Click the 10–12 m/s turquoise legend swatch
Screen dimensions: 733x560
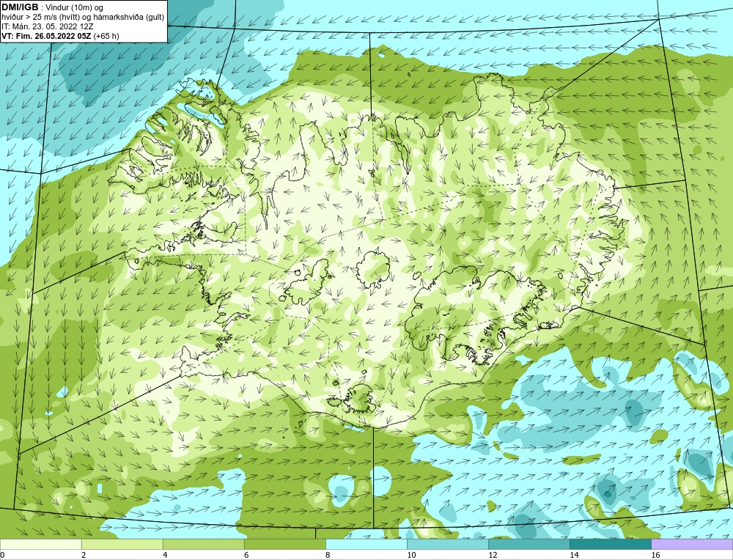click(447, 544)
